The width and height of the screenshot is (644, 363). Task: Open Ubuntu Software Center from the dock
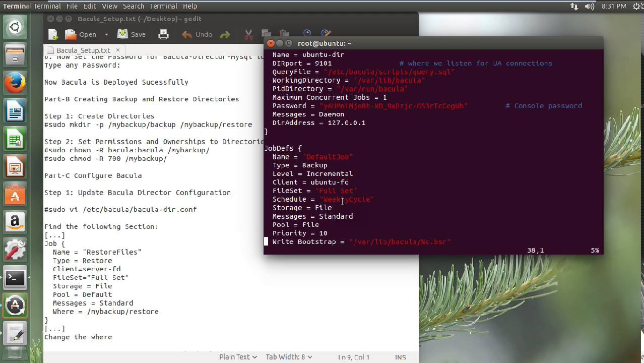[15, 194]
